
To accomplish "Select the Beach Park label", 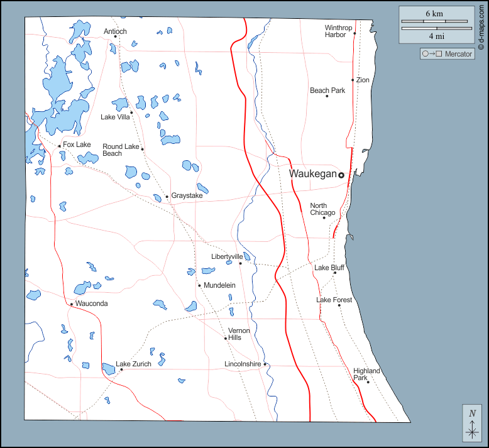I will 327,90.
